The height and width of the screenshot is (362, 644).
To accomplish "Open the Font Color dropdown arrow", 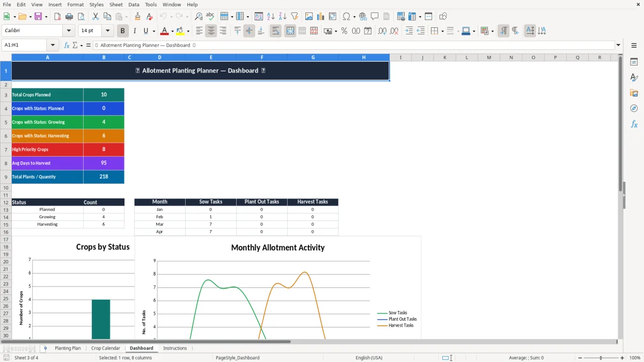I will [x=172, y=31].
